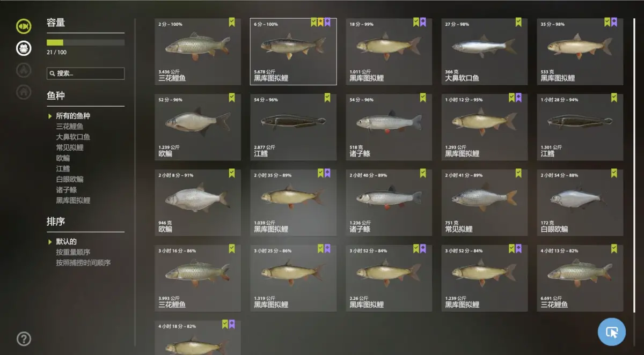
Task: Click orange star badge on 5.678公斤 黑库图拟鲤
Action: (320, 22)
